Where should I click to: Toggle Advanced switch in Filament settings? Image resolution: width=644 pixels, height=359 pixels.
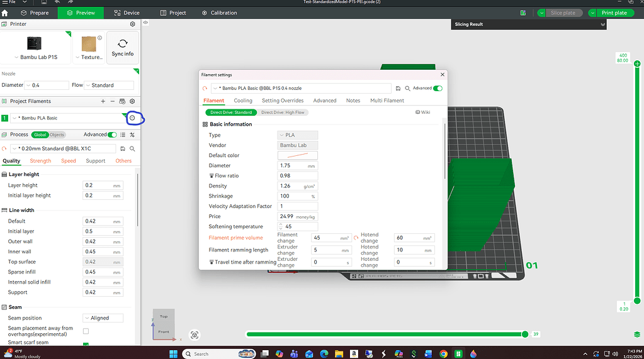click(x=438, y=88)
